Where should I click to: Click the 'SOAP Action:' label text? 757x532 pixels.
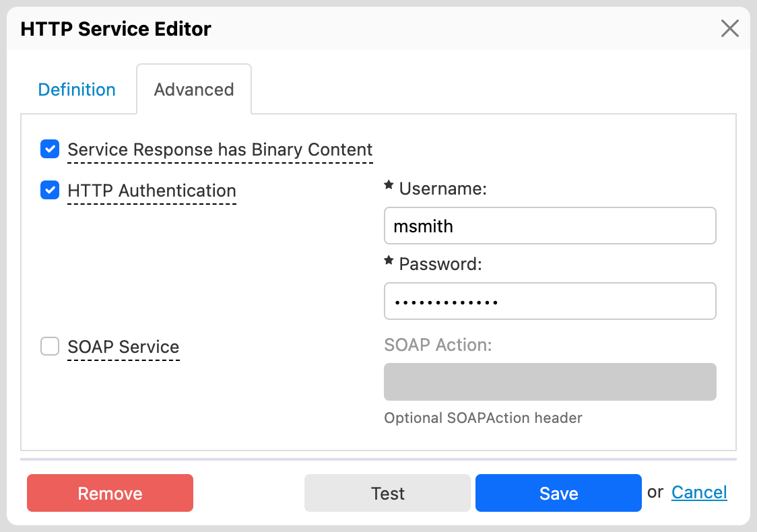coord(438,345)
